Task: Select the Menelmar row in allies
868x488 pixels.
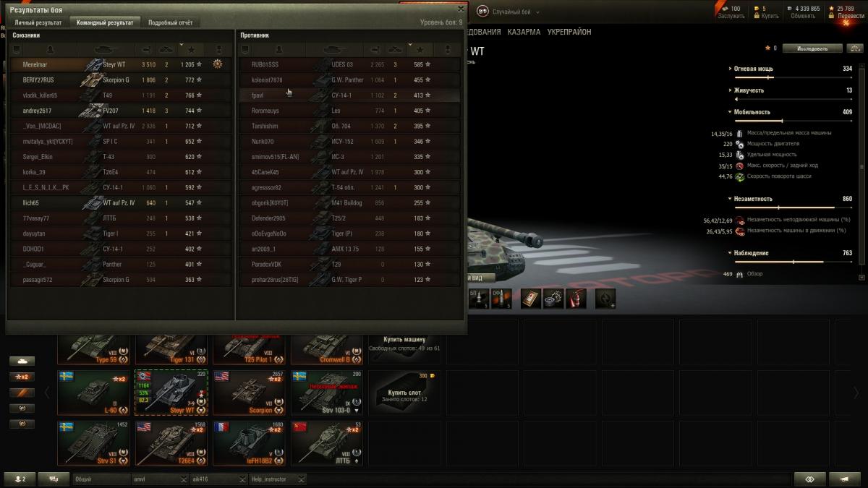Action: [x=121, y=64]
